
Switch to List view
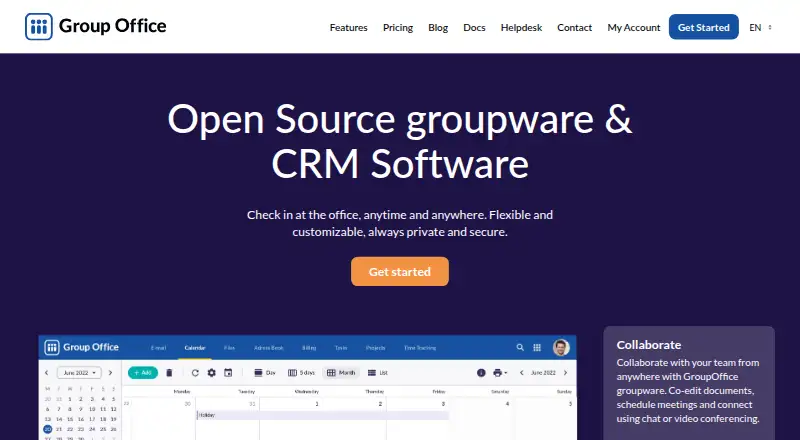pyautogui.click(x=378, y=373)
